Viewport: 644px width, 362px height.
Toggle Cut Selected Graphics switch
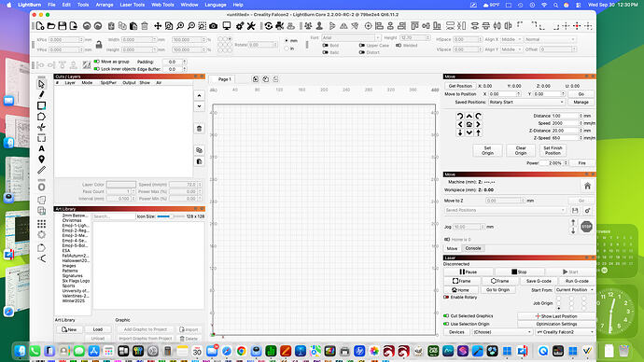click(446, 316)
